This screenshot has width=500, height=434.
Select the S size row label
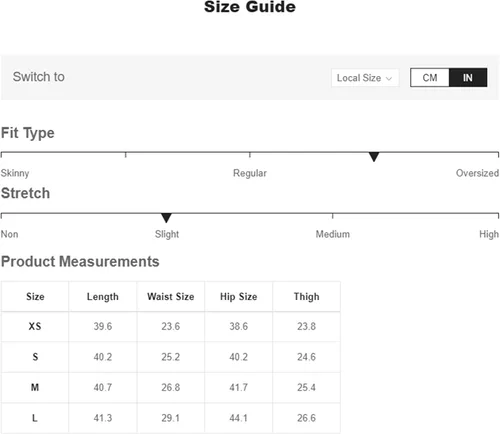(35, 357)
